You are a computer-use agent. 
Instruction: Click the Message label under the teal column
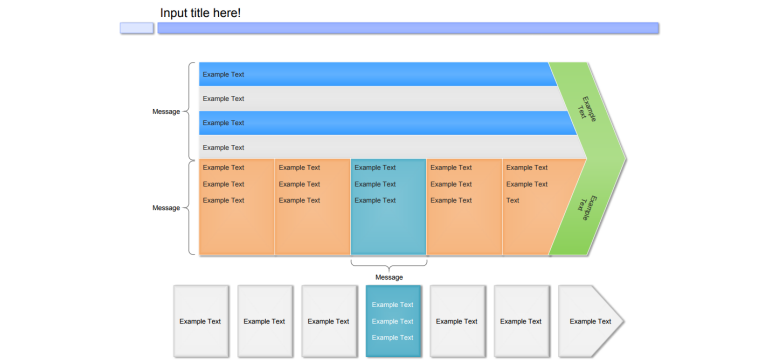tap(389, 277)
